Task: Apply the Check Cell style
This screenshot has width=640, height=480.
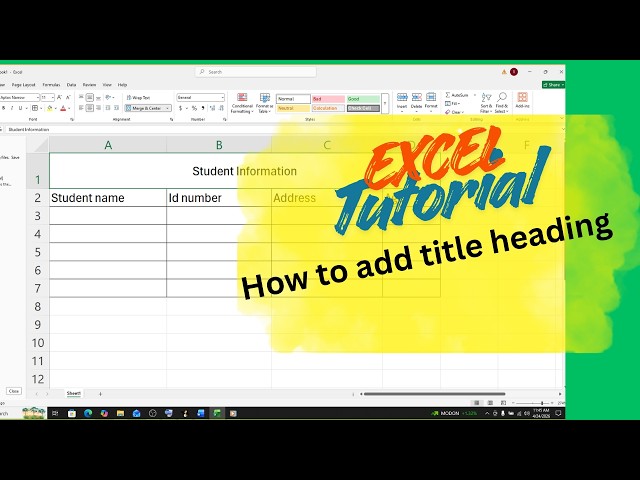Action: pyautogui.click(x=363, y=108)
